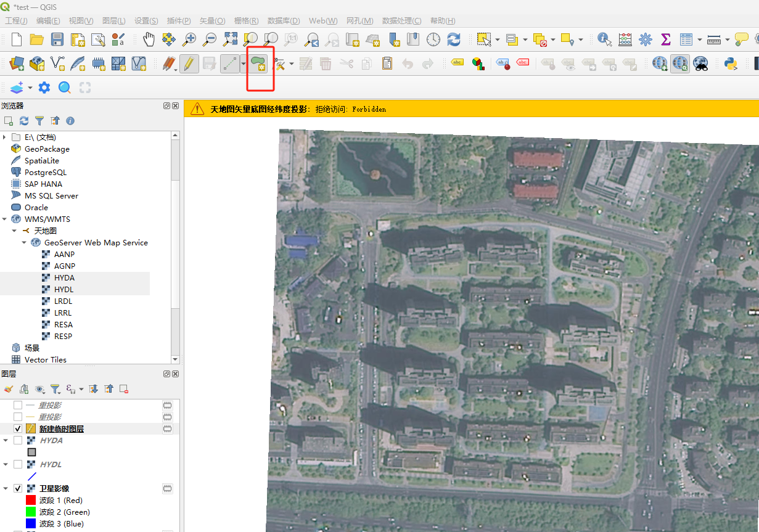Expand the E:\ (文档) drive in browser

pos(5,137)
